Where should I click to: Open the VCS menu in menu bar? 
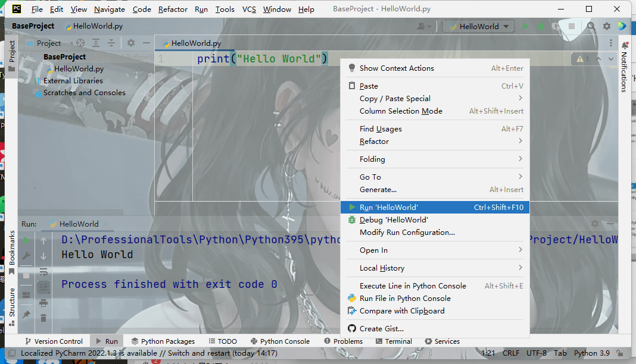(249, 9)
